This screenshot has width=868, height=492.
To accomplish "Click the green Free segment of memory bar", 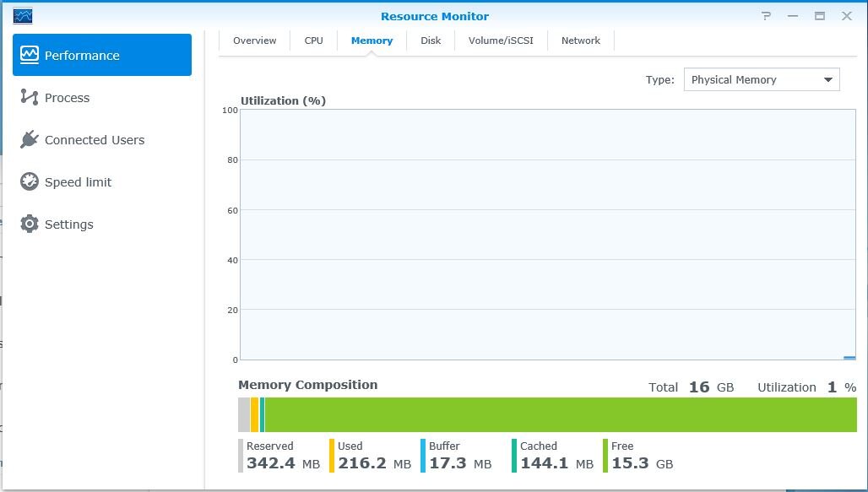I will [x=557, y=415].
